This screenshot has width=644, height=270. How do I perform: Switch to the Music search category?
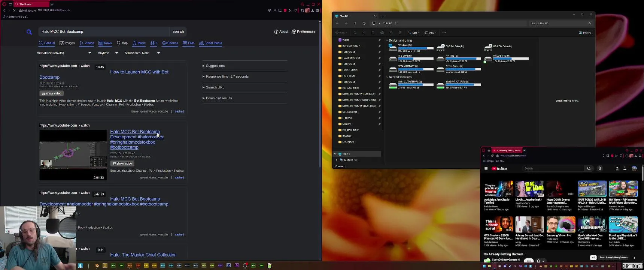(139, 43)
